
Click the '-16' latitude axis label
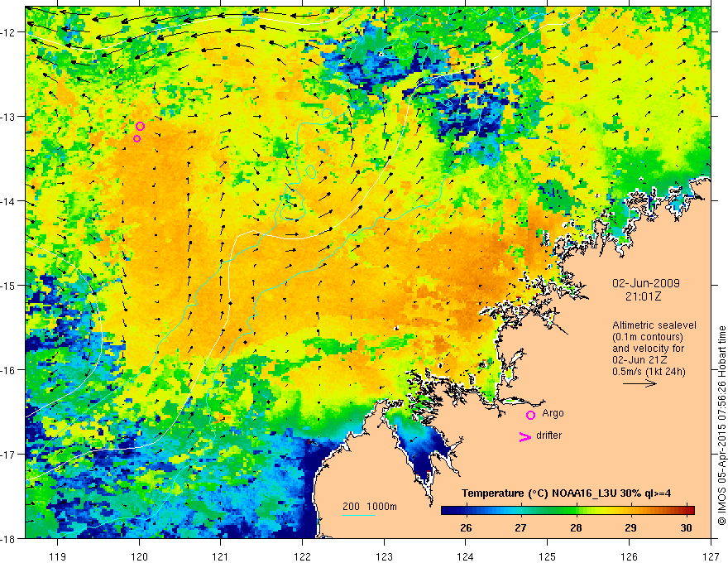(x=9, y=370)
